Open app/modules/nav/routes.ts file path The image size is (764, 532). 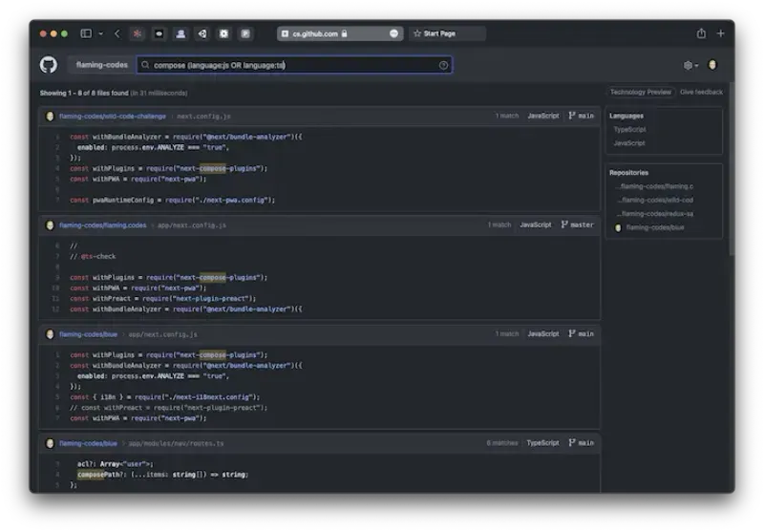[x=176, y=444]
